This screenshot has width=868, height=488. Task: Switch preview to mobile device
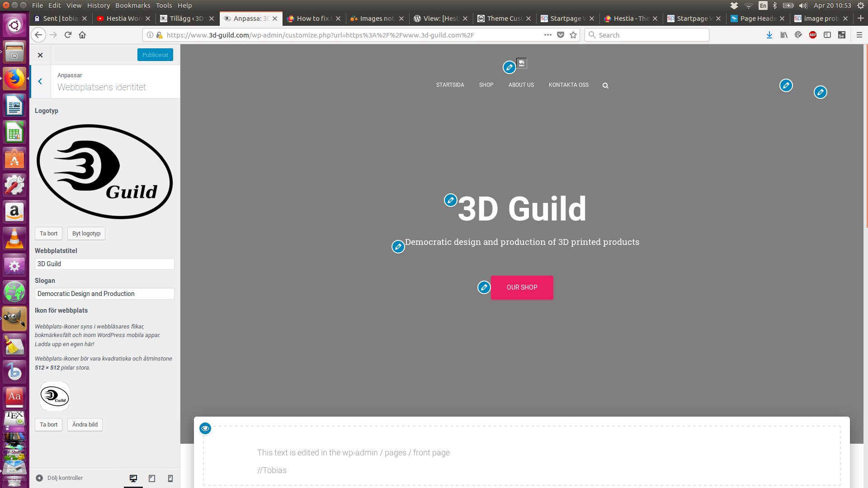click(x=170, y=479)
